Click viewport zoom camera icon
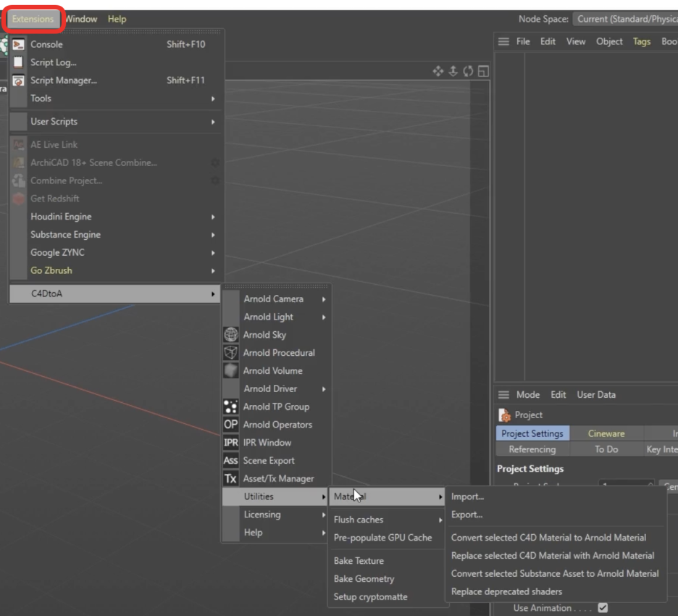 pos(453,71)
